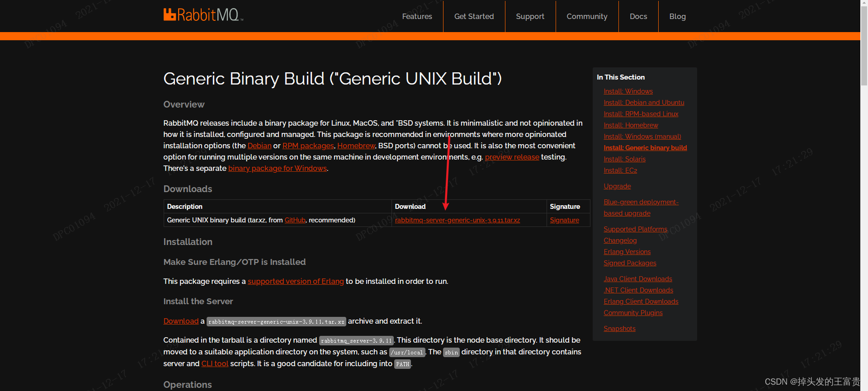Screen dimensions: 868x391
Task: Open .NET Client Downloads link
Action: (x=638, y=290)
